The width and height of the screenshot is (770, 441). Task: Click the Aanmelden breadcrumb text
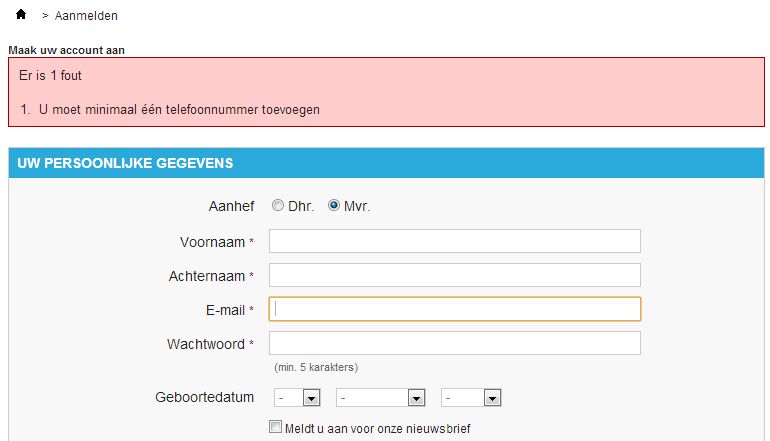pyautogui.click(x=86, y=16)
